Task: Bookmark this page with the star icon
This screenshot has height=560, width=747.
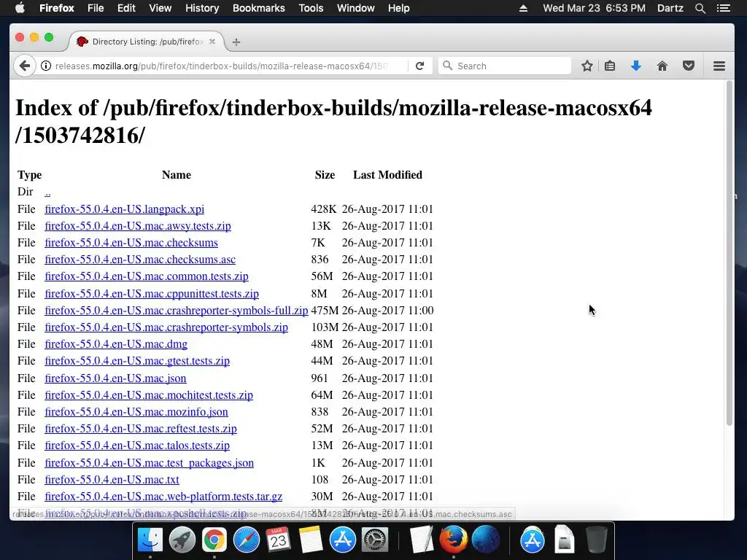Action: [x=587, y=66]
